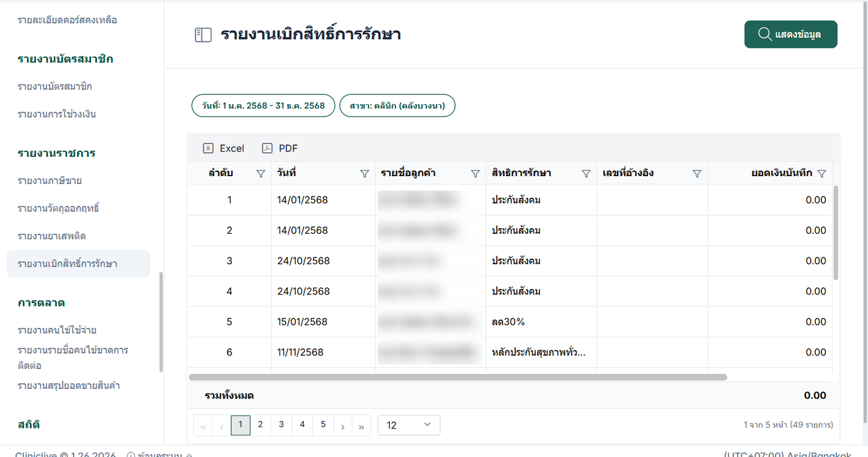Click filter icon on ลำดับ column
This screenshot has width=868, height=457.
(x=260, y=174)
